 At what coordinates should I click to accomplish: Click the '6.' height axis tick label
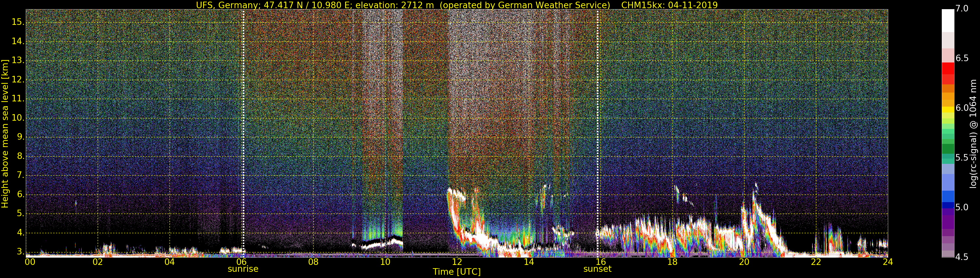click(21, 194)
